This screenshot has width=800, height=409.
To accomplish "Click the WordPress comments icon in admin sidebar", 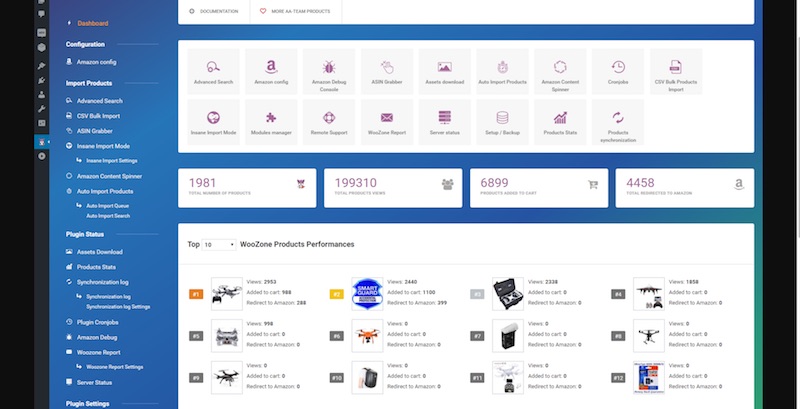I will click(42, 14).
